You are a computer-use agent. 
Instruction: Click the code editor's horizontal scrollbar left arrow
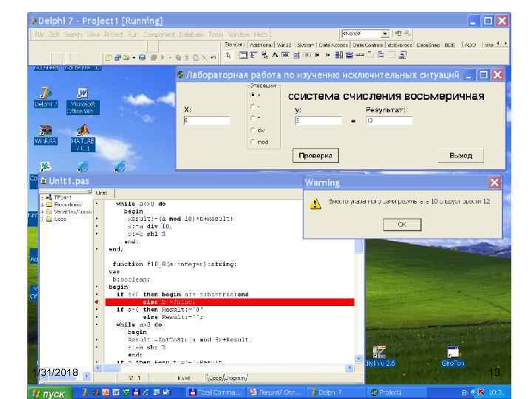click(98, 368)
